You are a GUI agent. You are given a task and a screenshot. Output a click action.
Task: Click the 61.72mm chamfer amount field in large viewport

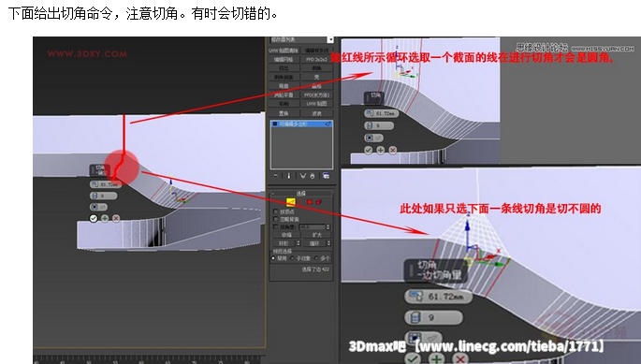coord(438,297)
